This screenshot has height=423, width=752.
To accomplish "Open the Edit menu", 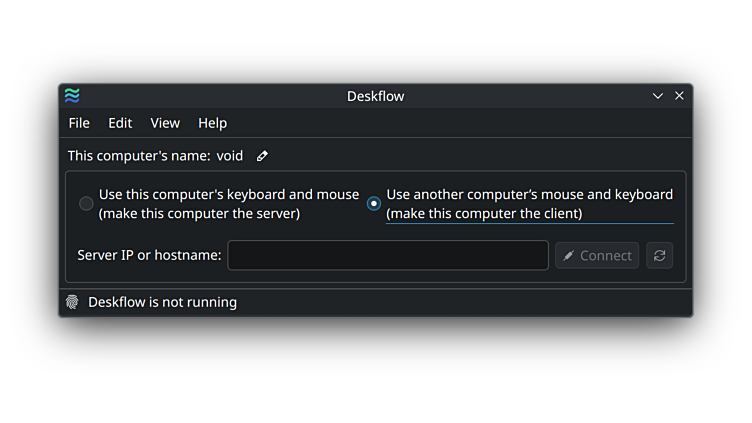I will (x=120, y=123).
